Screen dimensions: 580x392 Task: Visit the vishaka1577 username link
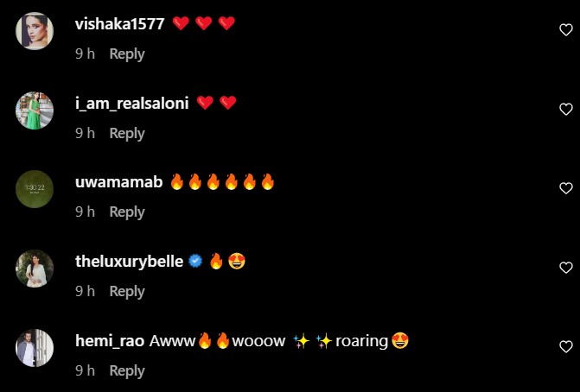point(119,24)
